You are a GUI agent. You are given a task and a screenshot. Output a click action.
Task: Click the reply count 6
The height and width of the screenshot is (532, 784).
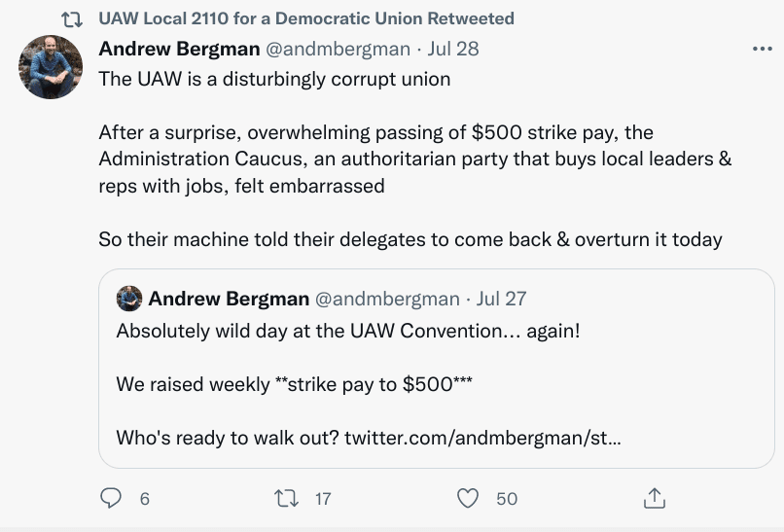click(144, 499)
